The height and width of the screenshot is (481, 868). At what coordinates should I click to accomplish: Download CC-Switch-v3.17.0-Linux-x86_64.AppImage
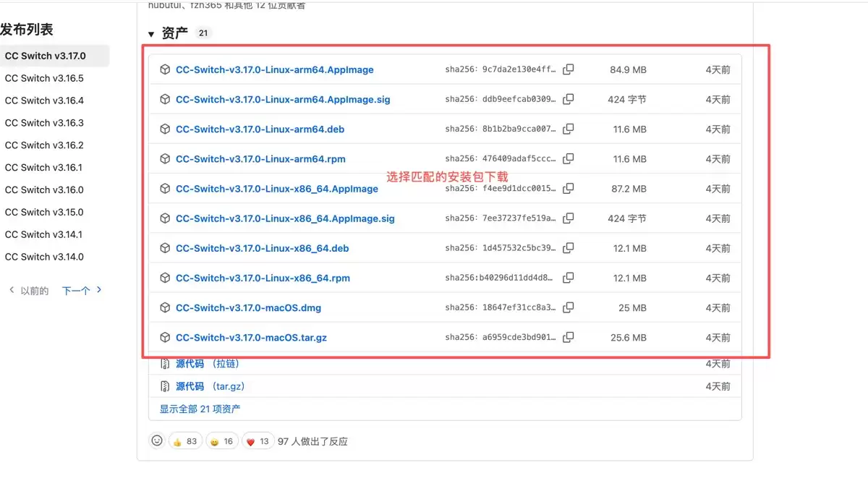(x=277, y=188)
